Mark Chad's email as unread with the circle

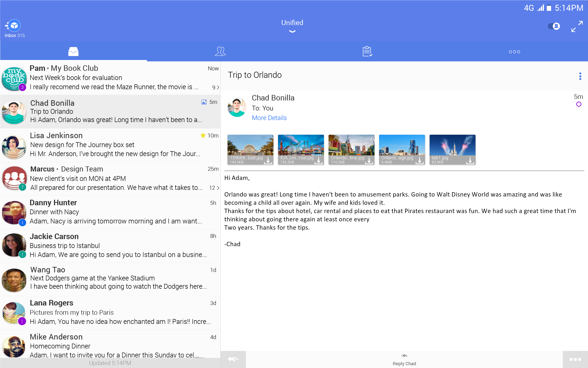[x=579, y=104]
